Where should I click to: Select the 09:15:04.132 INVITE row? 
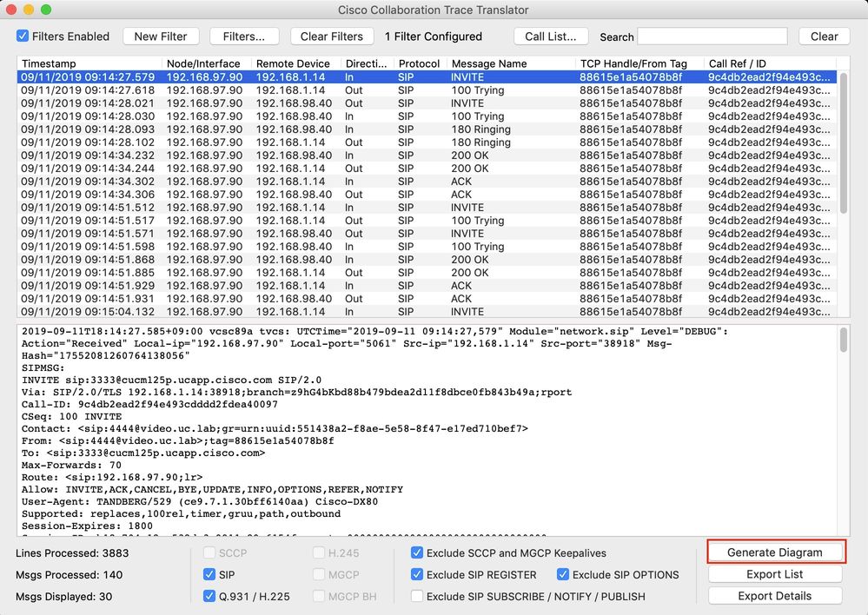[427, 311]
